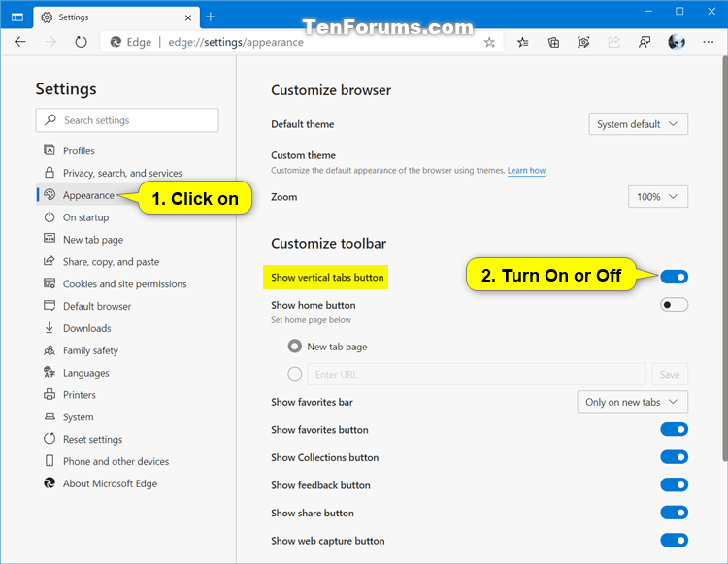Click the Settings browser tab
728x564 pixels.
click(116, 17)
